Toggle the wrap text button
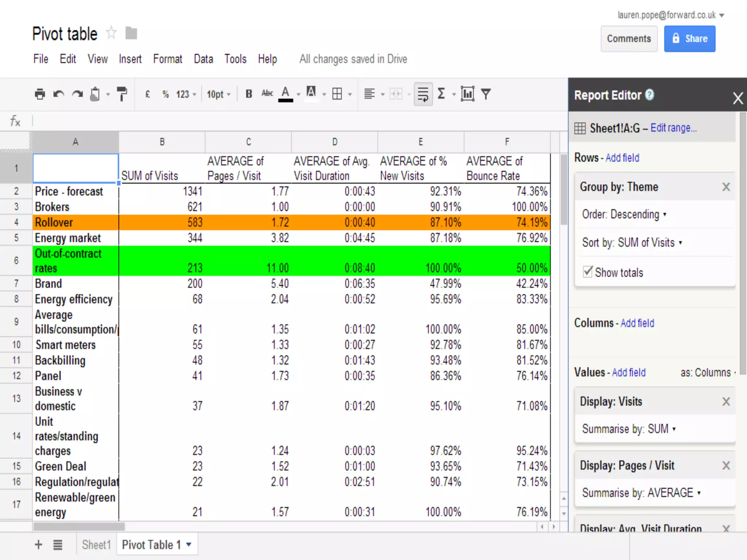The height and width of the screenshot is (560, 747). (423, 94)
